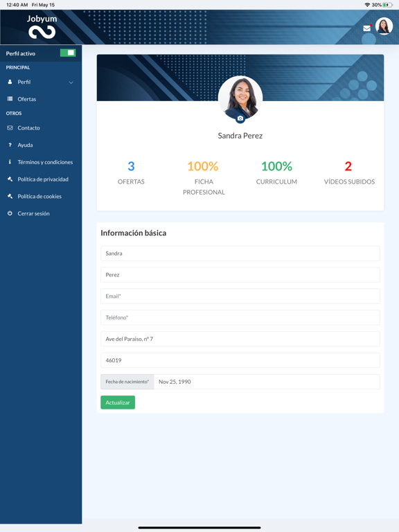399x532 pixels.
Task: Tap the Wi-Fi status icon
Action: point(367,5)
